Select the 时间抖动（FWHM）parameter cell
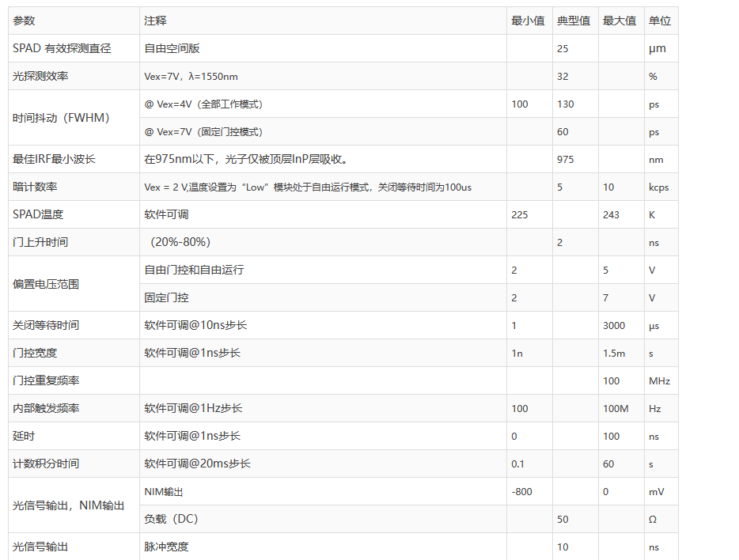Image resolution: width=739 pixels, height=560 pixels. tap(61, 118)
